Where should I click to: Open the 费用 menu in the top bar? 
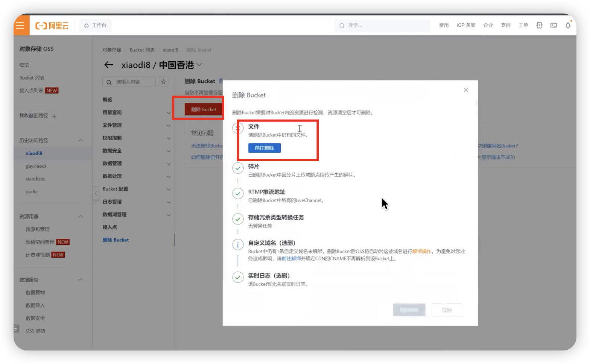[444, 25]
